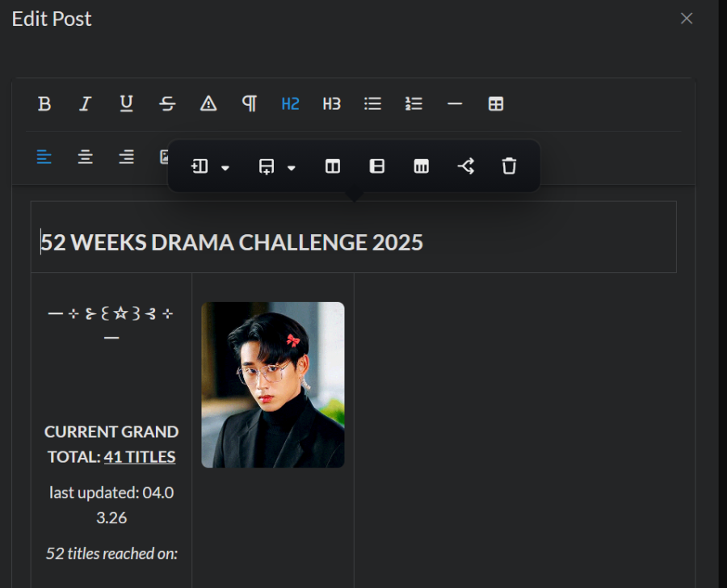Apply strikethrough formatting
Viewport: 727px width, 588px height.
(x=167, y=103)
